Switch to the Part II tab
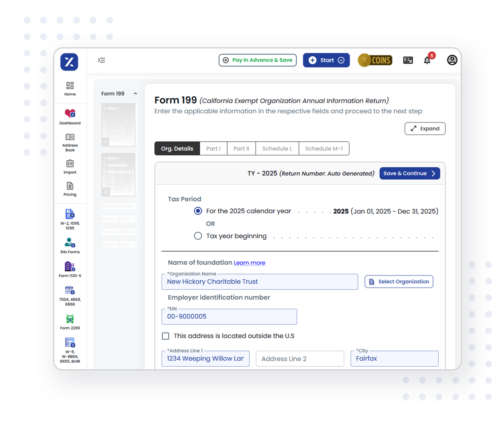Image resolution: width=504 pixels, height=435 pixels. pyautogui.click(x=241, y=149)
